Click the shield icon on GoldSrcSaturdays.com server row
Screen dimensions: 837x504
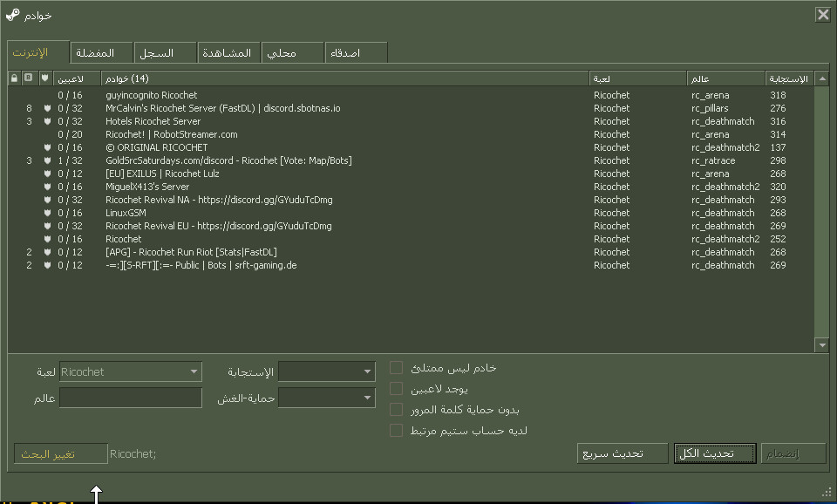point(46,160)
